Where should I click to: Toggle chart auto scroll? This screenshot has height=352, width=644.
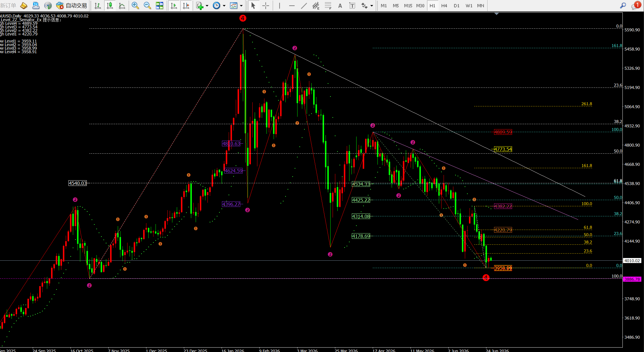coord(174,5)
